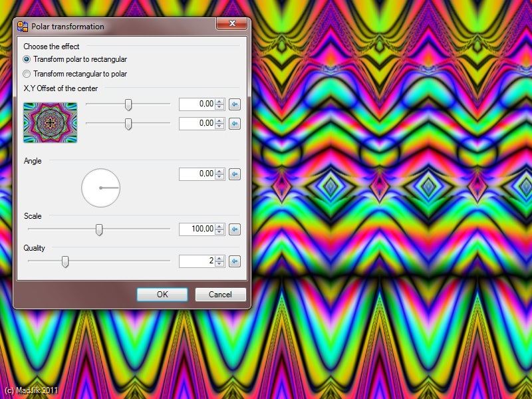Increase the Quality value with the up spinner
Viewport: 532px width, 399px height.
pyautogui.click(x=220, y=259)
